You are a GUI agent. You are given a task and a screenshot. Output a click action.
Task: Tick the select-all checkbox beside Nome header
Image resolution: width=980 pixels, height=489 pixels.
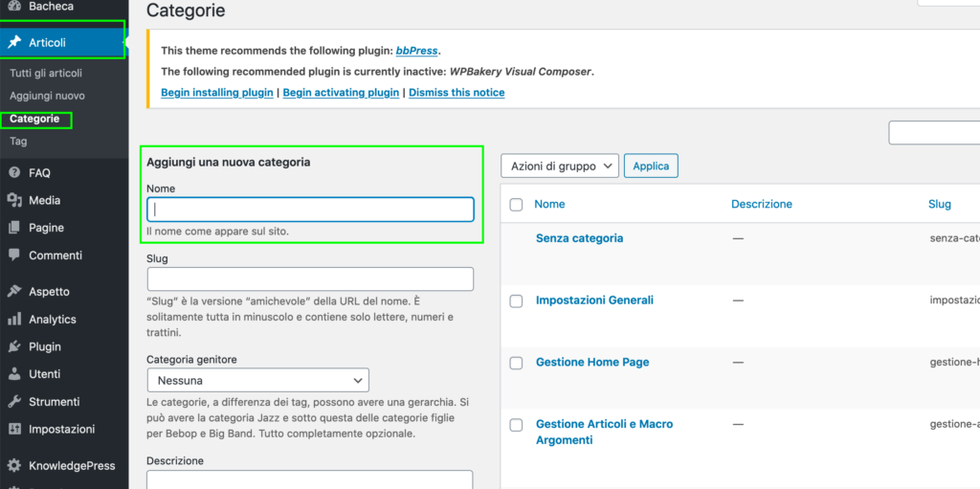(x=517, y=204)
